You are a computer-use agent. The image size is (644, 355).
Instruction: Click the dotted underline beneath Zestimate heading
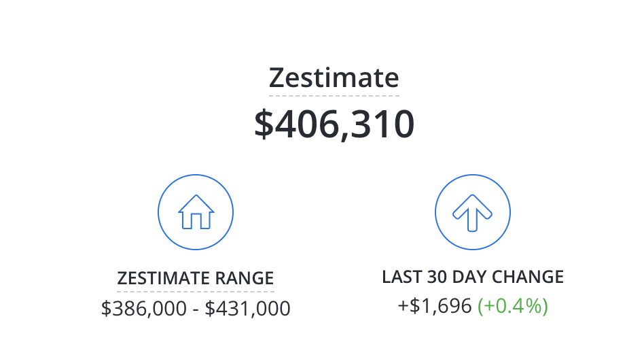click(334, 95)
